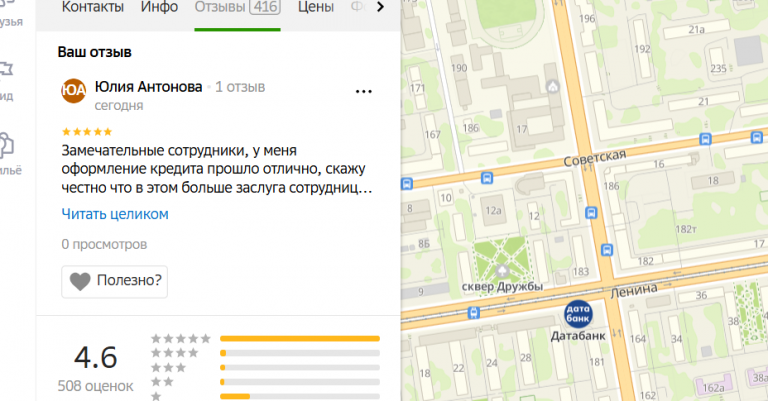This screenshot has height=401, width=768.
Task: Click building 12а on the map
Action: point(493,211)
